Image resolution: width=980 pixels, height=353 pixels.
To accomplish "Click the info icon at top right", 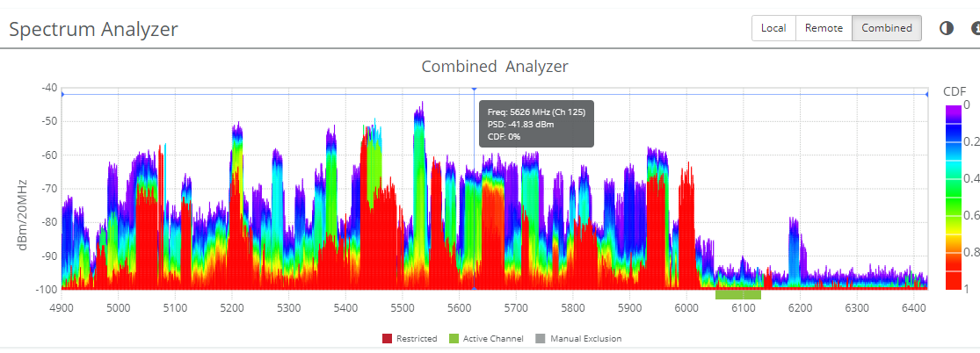I will pyautogui.click(x=975, y=28).
